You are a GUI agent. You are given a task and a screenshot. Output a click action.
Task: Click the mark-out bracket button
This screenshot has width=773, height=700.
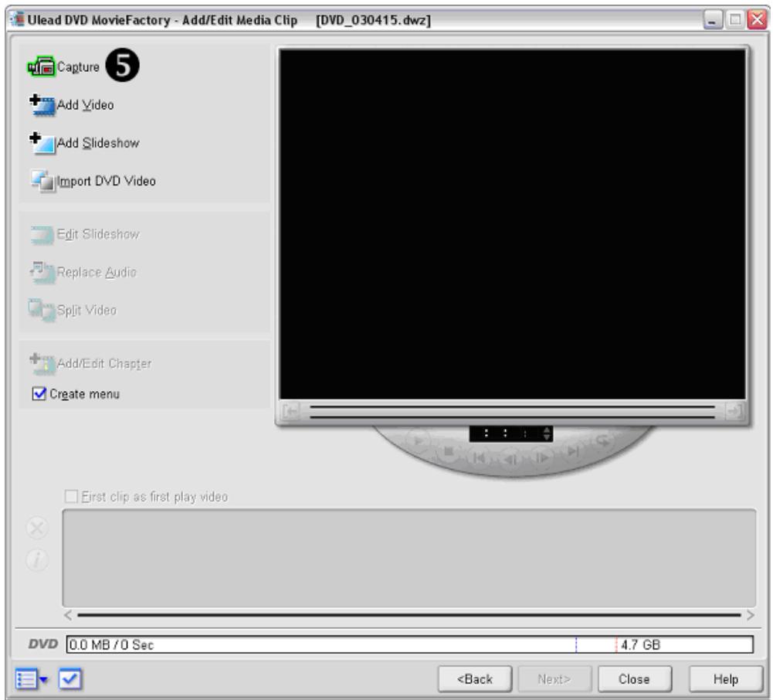pyautogui.click(x=734, y=410)
